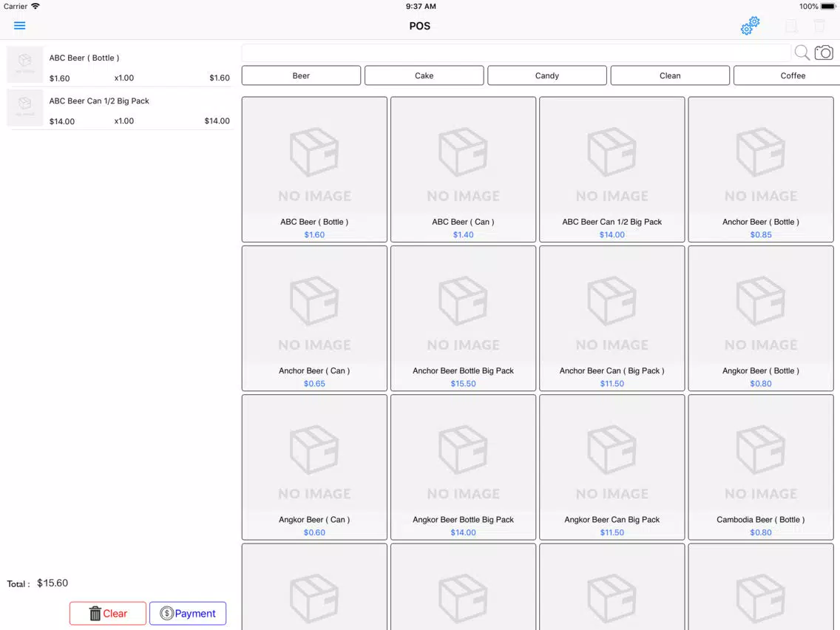
Task: Add Anchor Beer Bottle Big Pack tile
Action: click(x=464, y=318)
